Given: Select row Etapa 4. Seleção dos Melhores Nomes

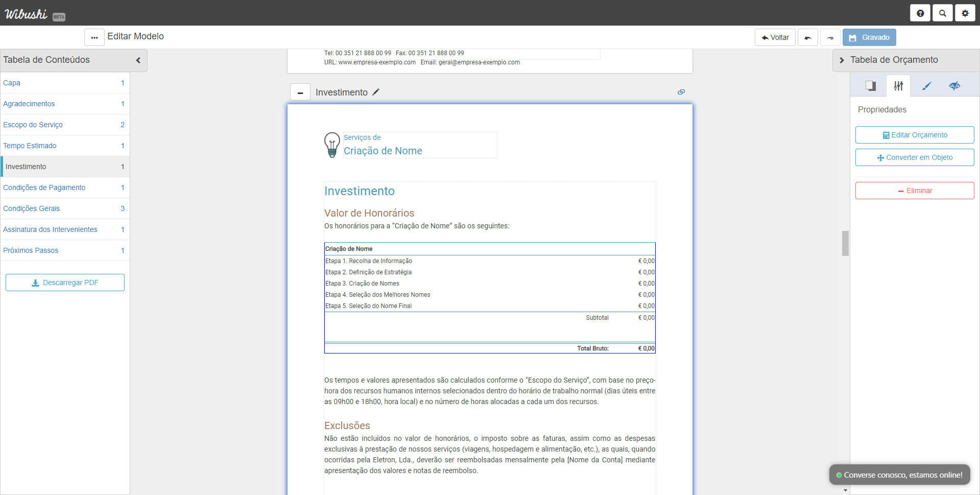Looking at the screenshot, I should click(x=490, y=295).
